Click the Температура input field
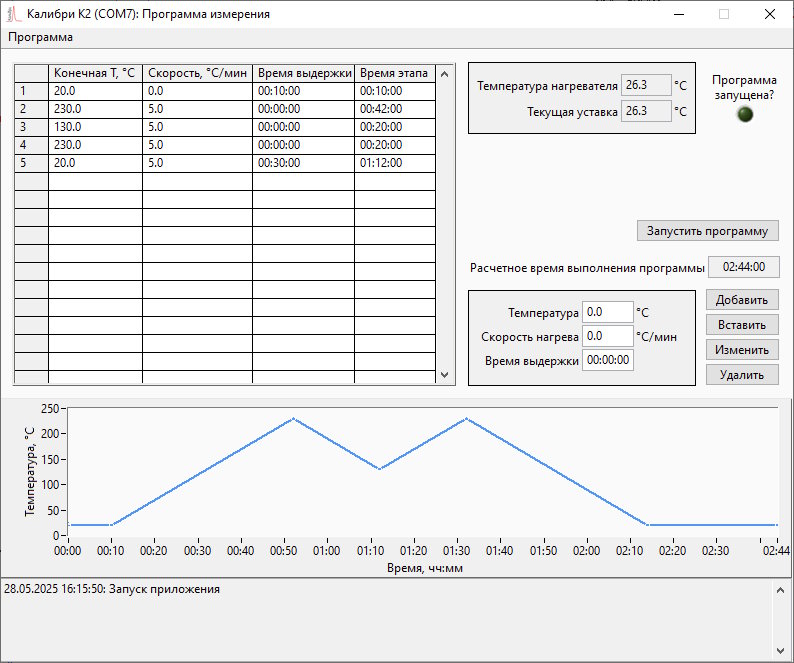 [608, 312]
